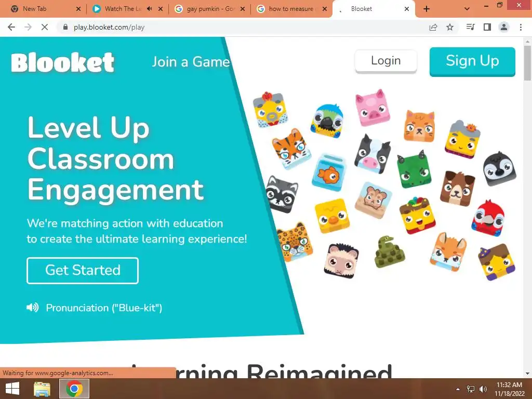
Task: Open the taskbar clock and date
Action: (x=509, y=389)
